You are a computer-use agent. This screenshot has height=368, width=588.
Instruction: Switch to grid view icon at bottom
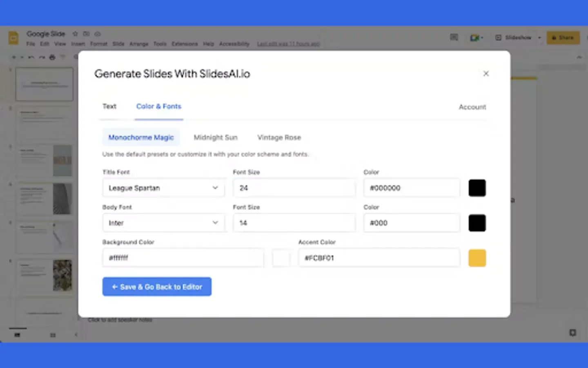click(53, 335)
